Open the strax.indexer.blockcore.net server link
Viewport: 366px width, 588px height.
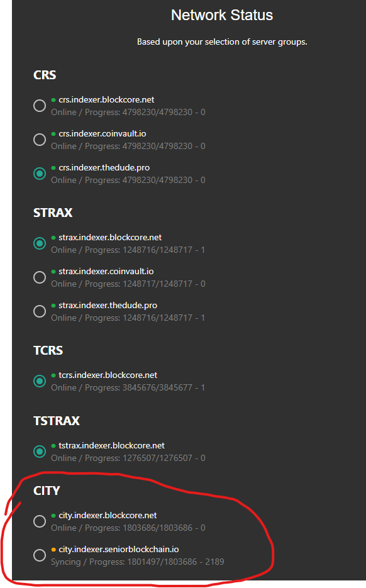click(111, 237)
